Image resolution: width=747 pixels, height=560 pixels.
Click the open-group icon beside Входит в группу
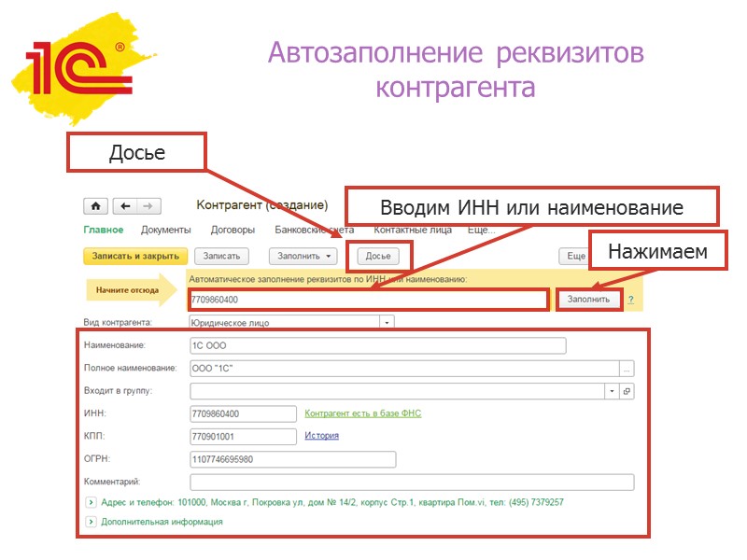(x=627, y=391)
